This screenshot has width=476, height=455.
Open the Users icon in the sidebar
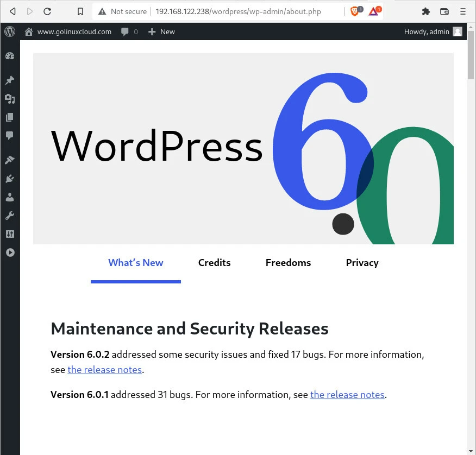(x=10, y=197)
